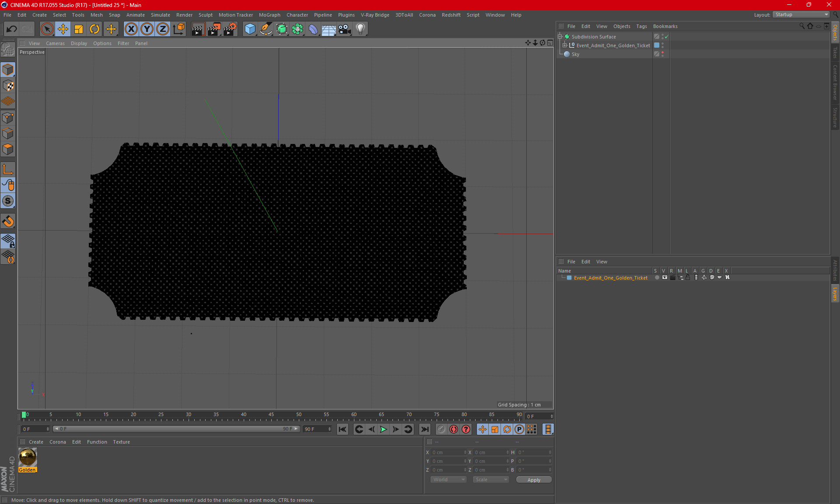Click the preview range slider bar
The height and width of the screenshot is (504, 840).
coord(177,429)
